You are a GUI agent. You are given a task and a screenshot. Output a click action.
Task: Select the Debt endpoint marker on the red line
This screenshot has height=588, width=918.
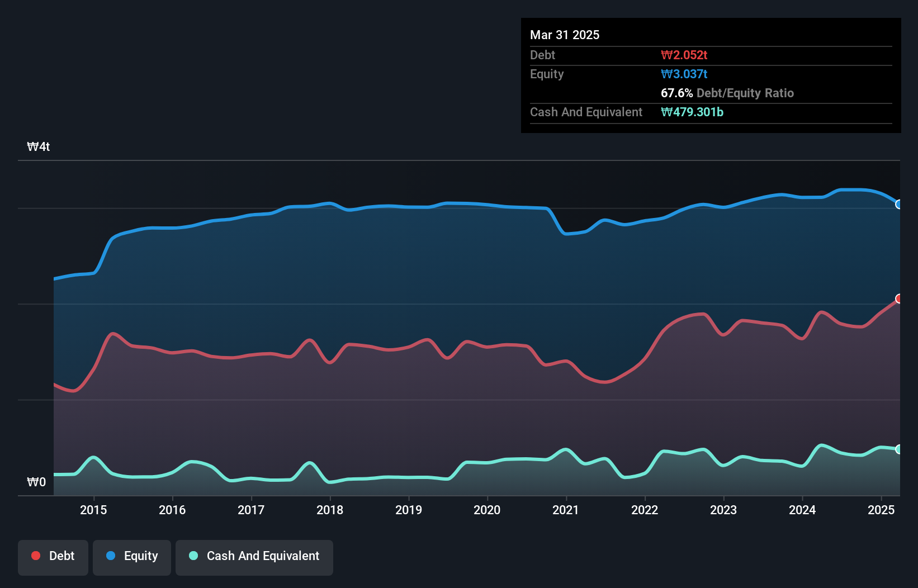click(x=899, y=298)
